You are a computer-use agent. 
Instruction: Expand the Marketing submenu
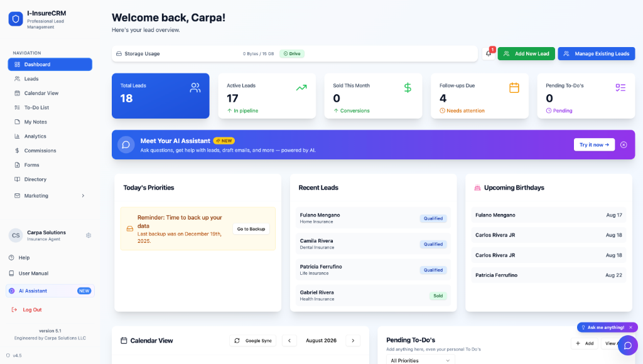pyautogui.click(x=50, y=196)
